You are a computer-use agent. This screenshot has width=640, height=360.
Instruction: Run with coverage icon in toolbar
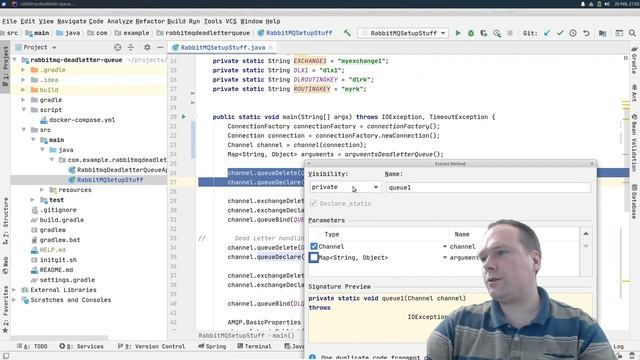point(484,33)
